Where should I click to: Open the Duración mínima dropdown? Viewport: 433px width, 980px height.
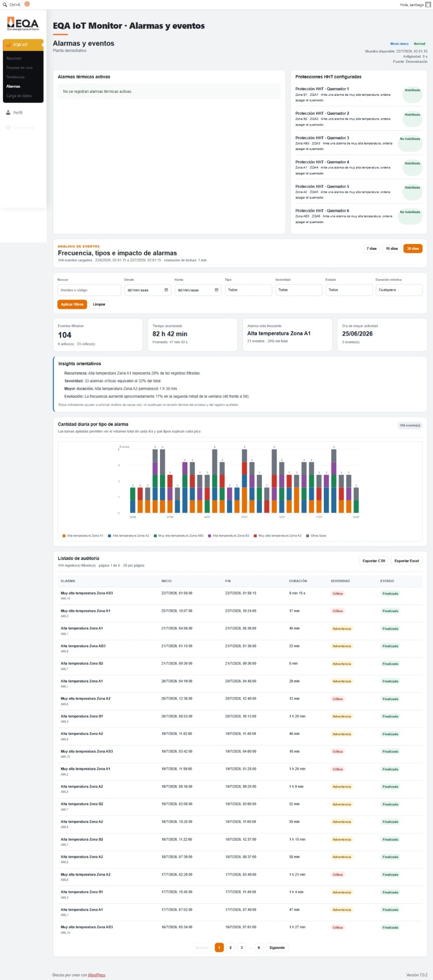pos(399,290)
